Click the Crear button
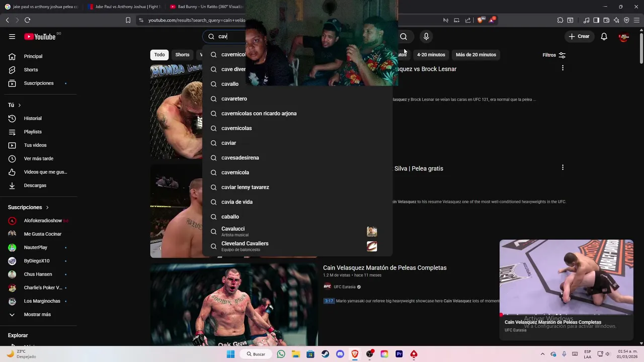 pos(579,36)
